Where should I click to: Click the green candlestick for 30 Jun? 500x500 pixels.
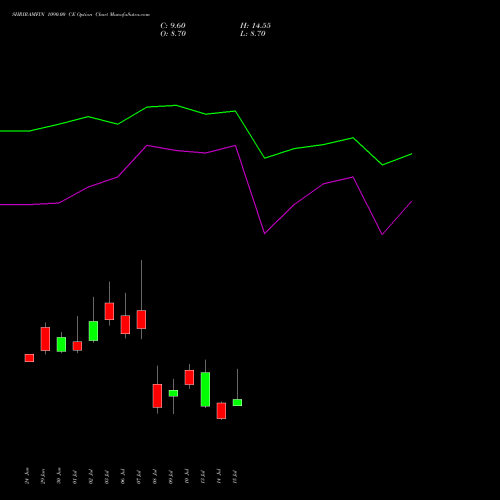61,344
